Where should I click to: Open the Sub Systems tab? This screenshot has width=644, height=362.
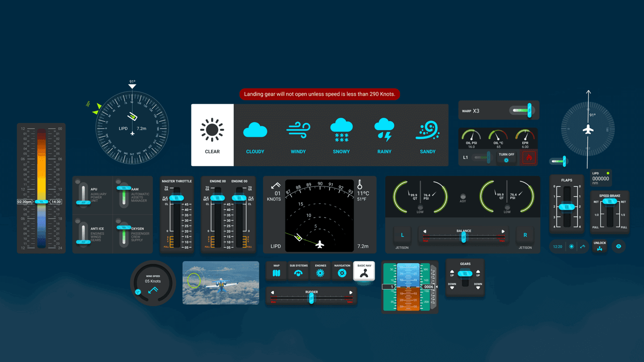tap(298, 271)
